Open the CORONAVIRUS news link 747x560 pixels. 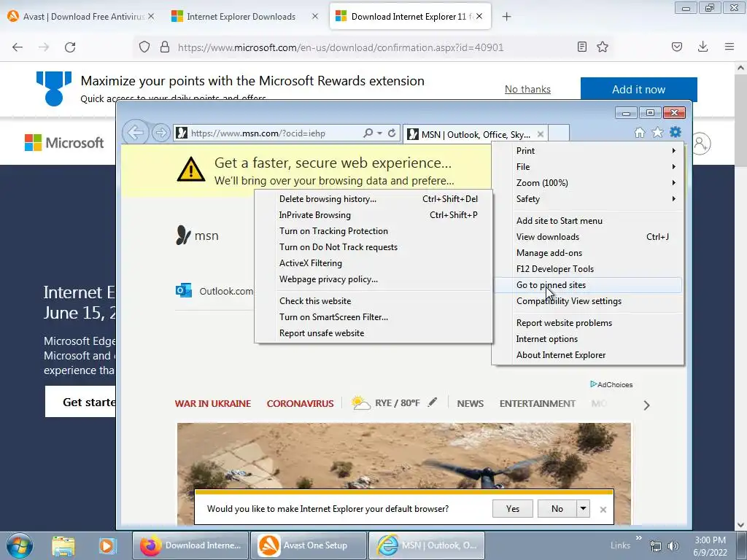300,404
